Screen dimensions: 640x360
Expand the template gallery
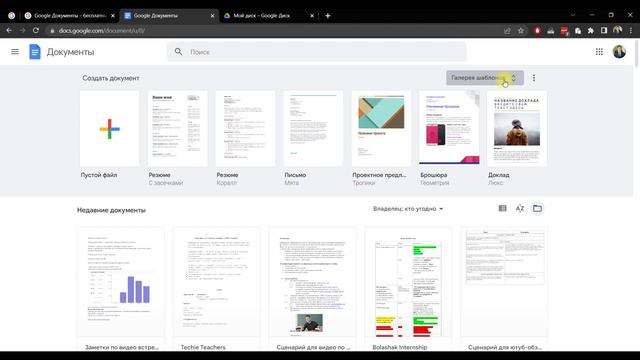(485, 78)
